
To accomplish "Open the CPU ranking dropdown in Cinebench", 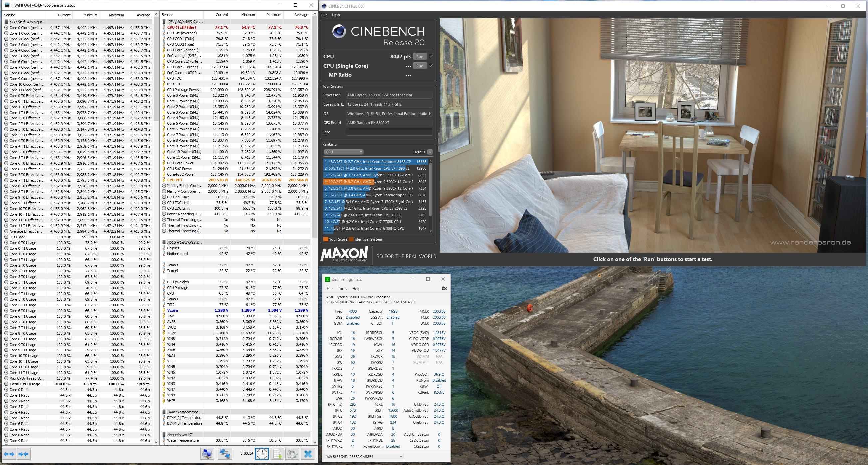I will point(343,152).
